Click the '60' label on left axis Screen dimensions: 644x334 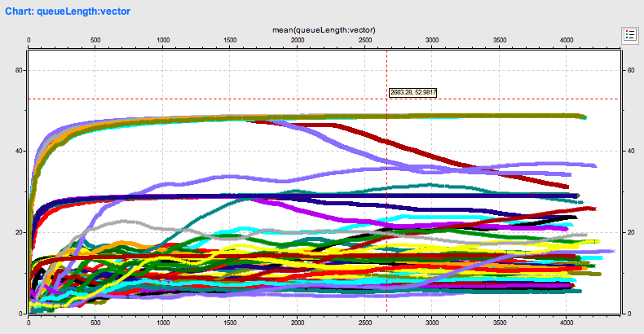click(x=19, y=70)
